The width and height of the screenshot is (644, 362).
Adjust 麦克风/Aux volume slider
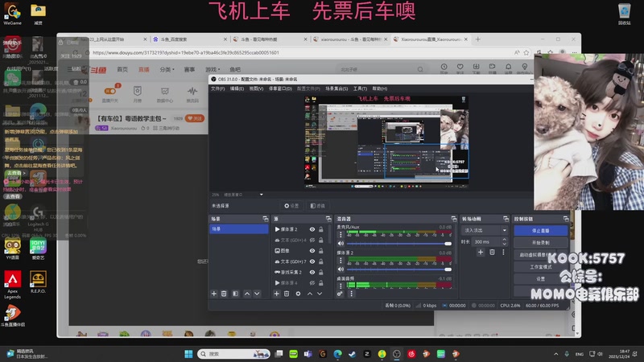(398, 244)
